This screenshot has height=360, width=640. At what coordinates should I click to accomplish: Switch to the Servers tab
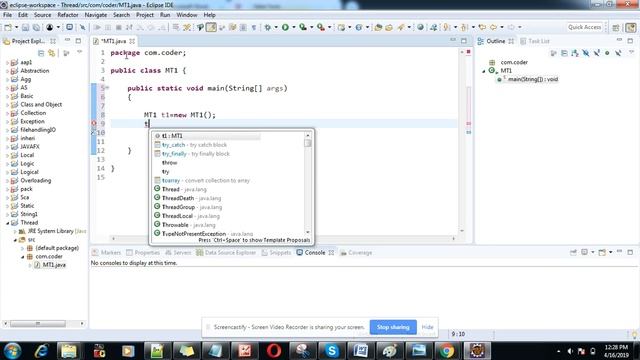tap(178, 253)
